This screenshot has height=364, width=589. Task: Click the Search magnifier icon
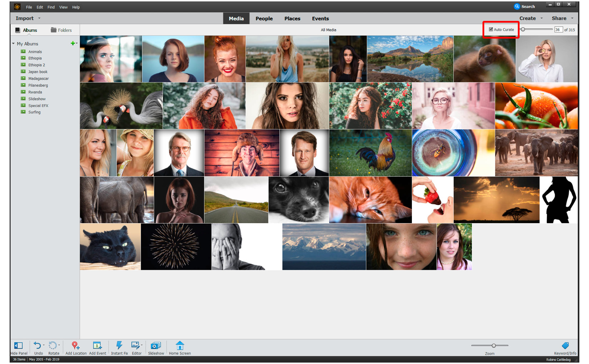tap(517, 6)
